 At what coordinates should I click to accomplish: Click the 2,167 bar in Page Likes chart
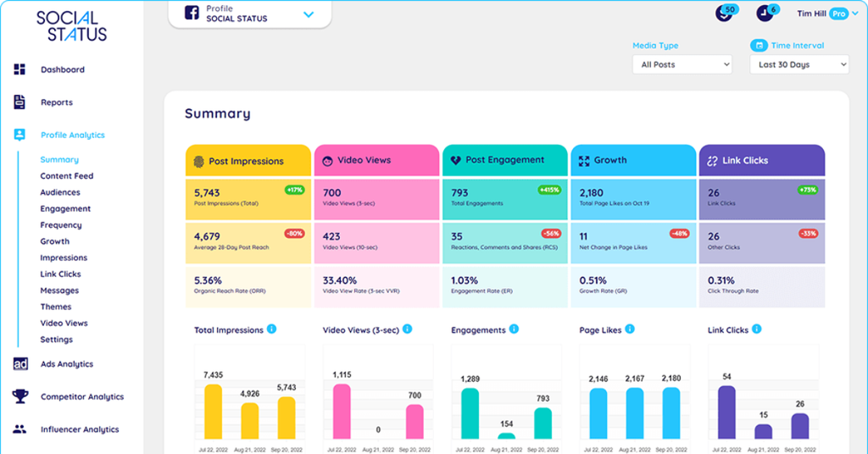(635, 413)
